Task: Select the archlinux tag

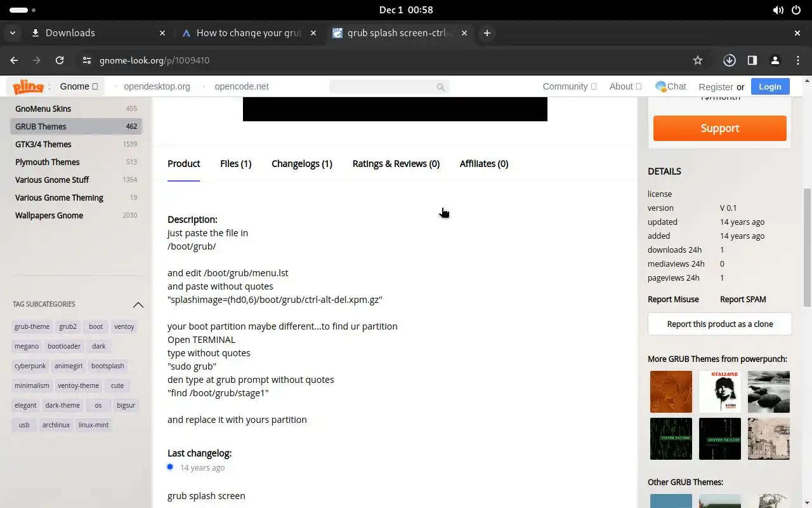Action: (56, 425)
